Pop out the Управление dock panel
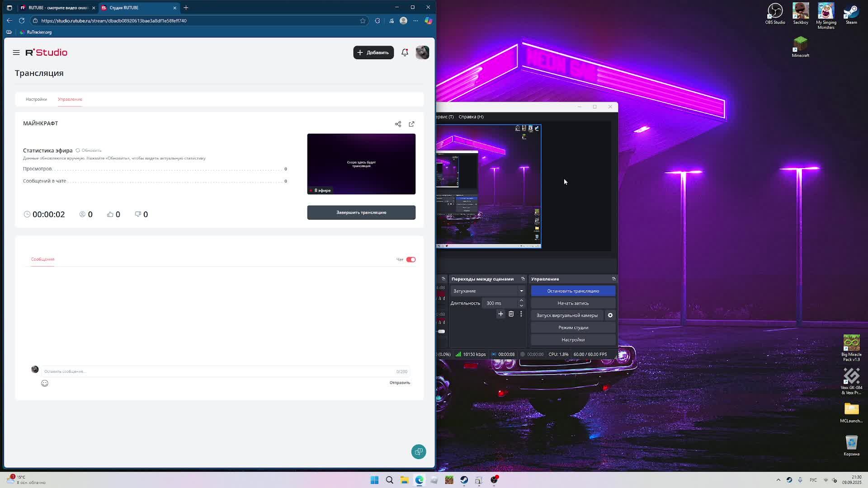The height and width of the screenshot is (488, 868). 613,279
